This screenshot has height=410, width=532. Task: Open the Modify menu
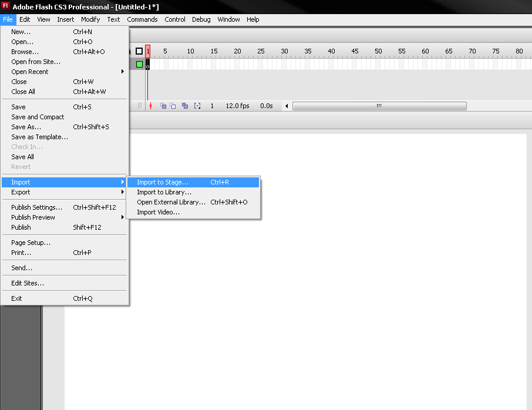90,19
